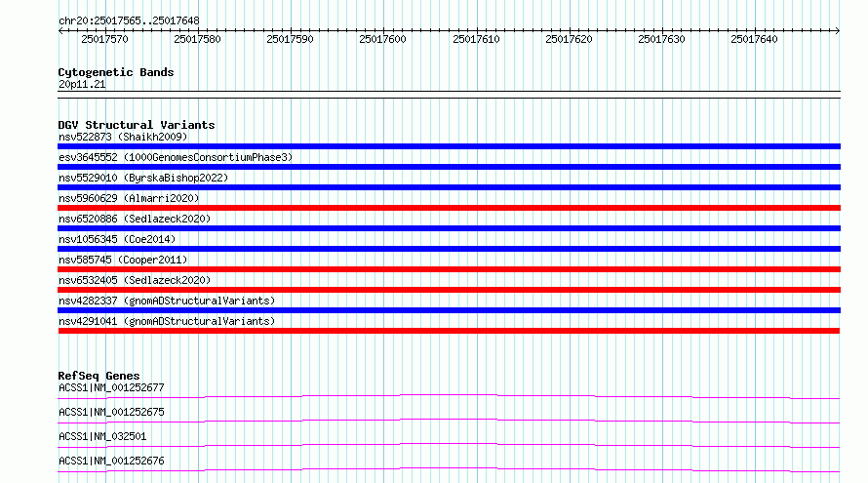Click ruler position 25017590
868x483 pixels.
pos(290,39)
